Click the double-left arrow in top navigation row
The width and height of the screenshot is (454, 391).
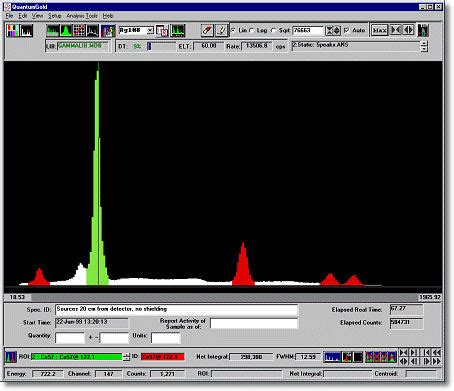pos(437,352)
